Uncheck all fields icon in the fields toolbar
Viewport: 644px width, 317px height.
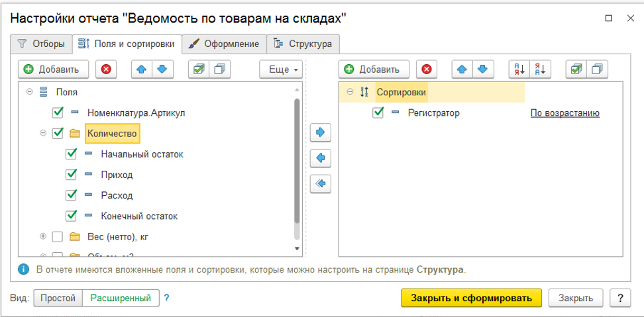tap(220, 69)
